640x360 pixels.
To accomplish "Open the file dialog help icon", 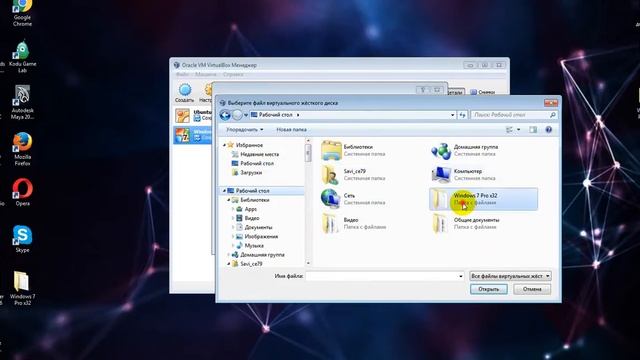I will [x=549, y=129].
